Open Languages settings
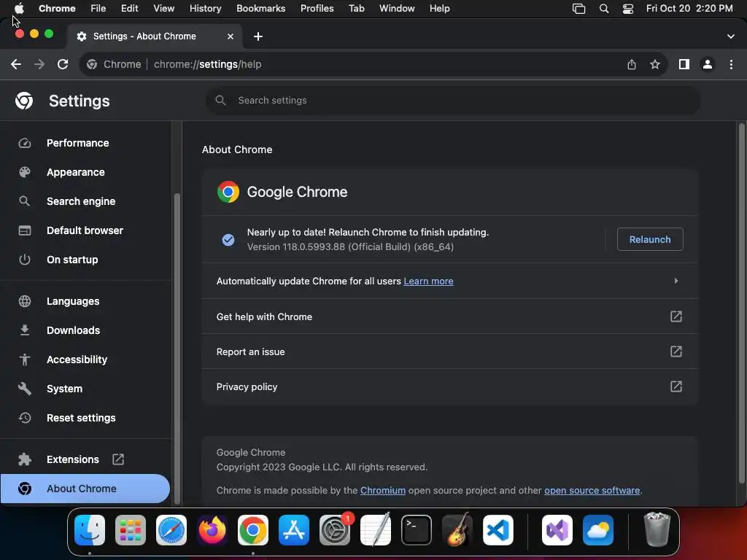The width and height of the screenshot is (747, 560). pos(73,301)
